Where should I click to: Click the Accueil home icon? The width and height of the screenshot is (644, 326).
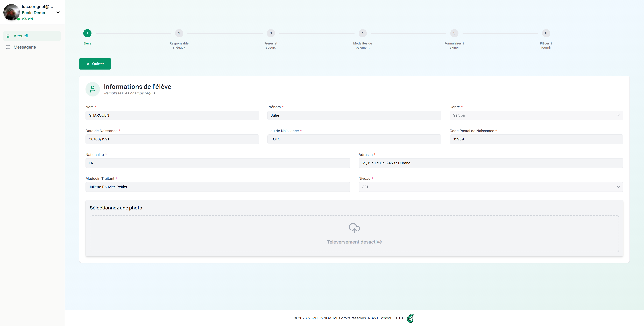click(x=8, y=36)
